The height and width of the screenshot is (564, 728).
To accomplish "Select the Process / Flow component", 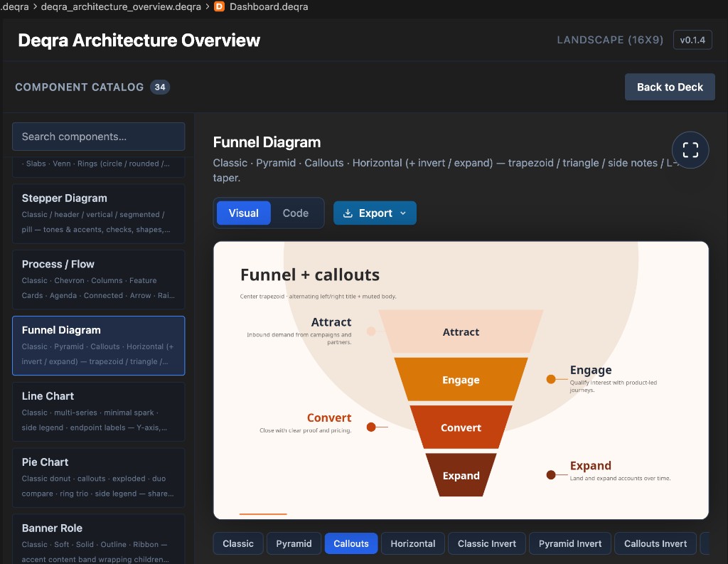I will 98,280.
